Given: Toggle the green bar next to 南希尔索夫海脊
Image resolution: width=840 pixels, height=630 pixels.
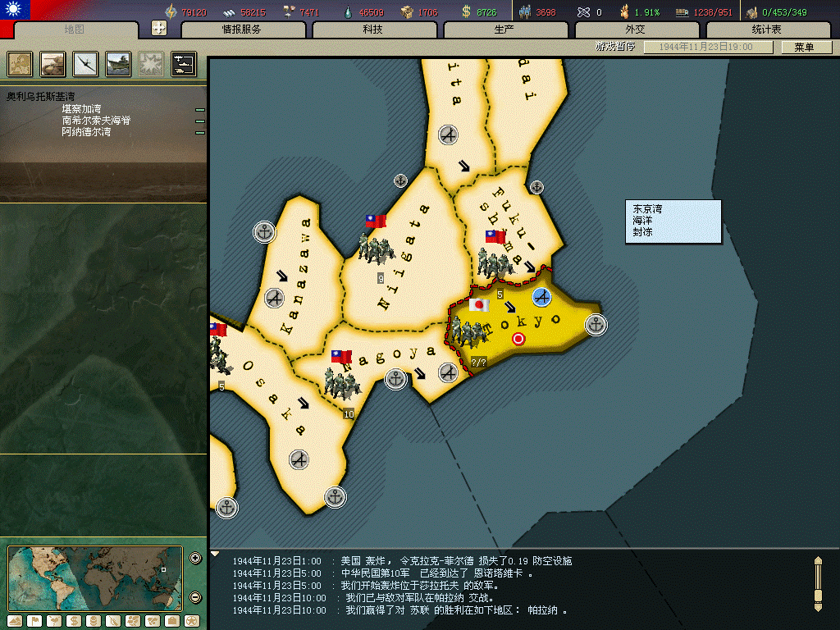Looking at the screenshot, I should coord(200,121).
